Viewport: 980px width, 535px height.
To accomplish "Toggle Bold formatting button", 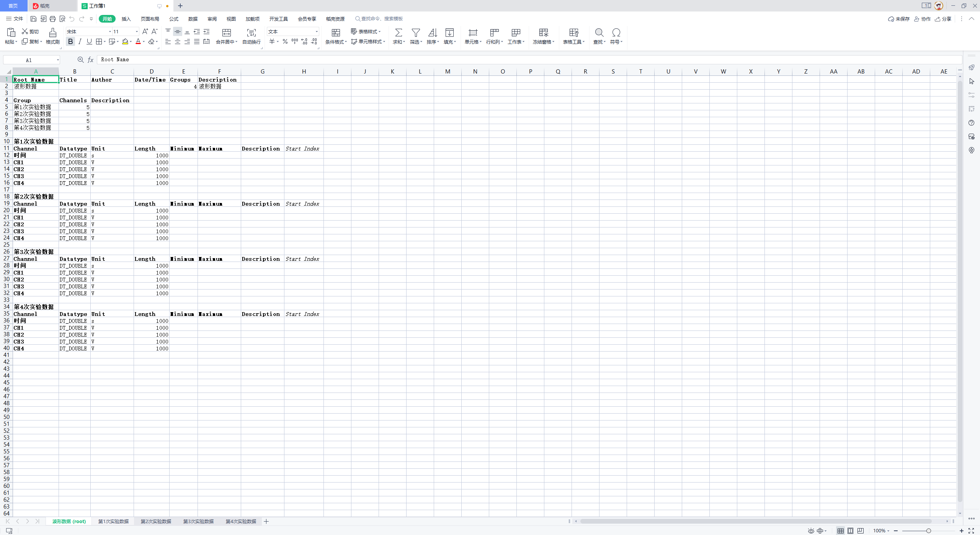I will [70, 42].
